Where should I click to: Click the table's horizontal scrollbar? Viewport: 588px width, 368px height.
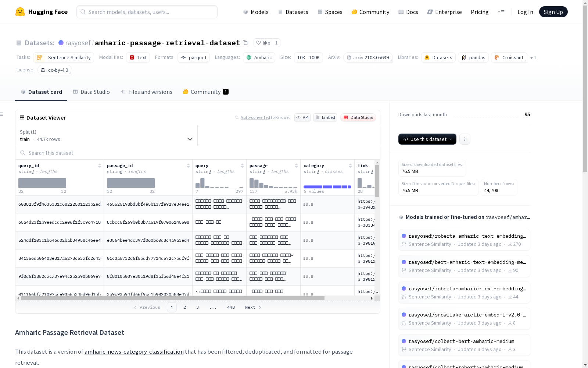(x=173, y=298)
